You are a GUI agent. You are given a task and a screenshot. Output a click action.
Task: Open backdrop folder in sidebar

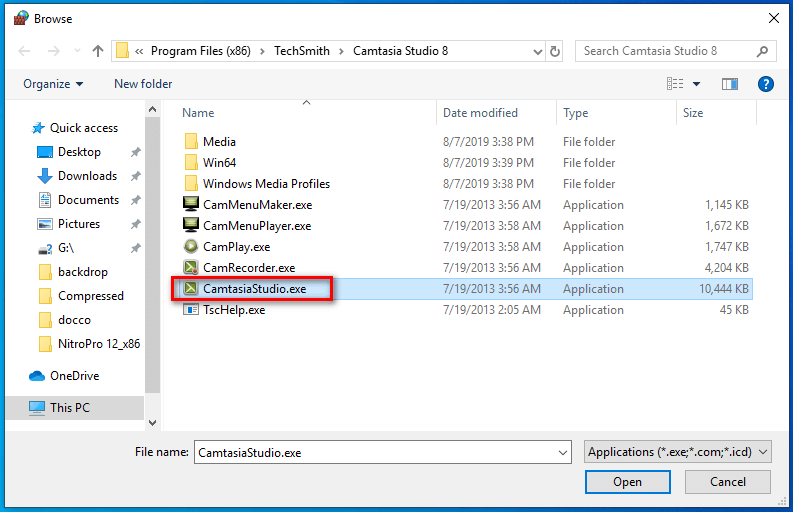(83, 272)
